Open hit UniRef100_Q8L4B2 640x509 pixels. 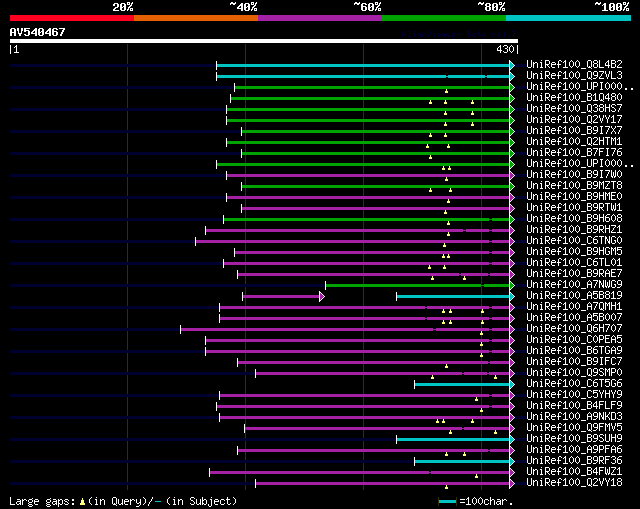click(x=574, y=64)
